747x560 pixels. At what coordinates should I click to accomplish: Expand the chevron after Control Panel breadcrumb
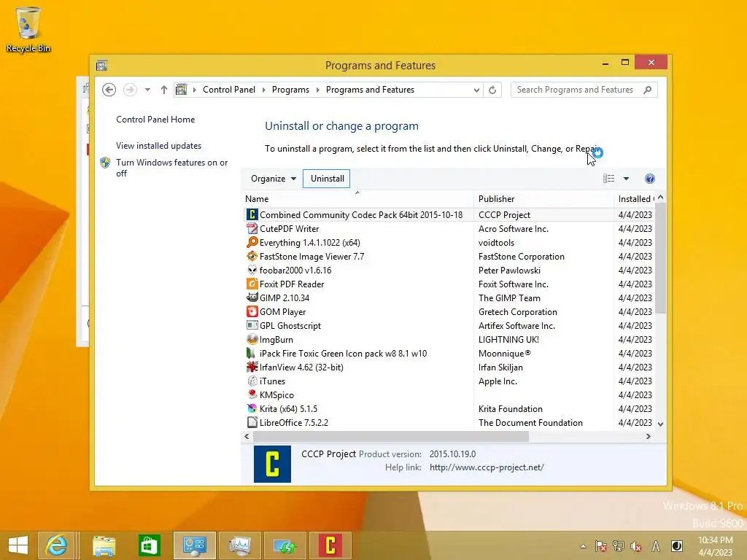(x=264, y=90)
